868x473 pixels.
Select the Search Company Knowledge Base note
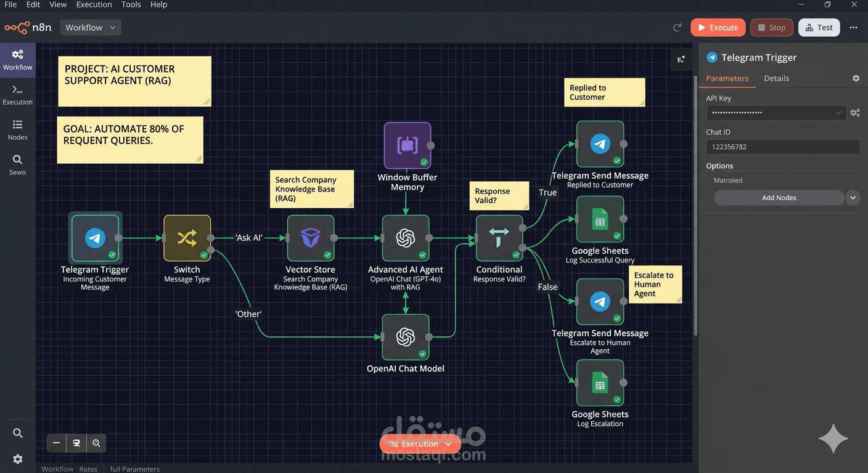click(x=311, y=189)
